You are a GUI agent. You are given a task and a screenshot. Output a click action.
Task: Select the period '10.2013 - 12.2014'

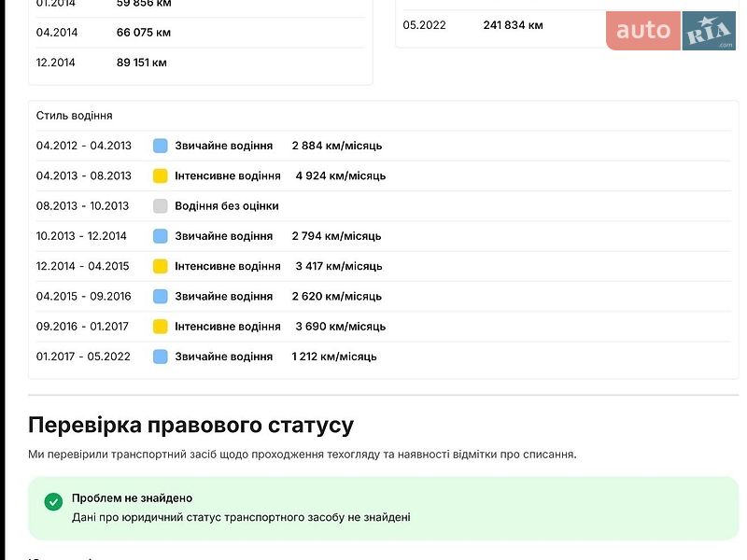coord(81,236)
